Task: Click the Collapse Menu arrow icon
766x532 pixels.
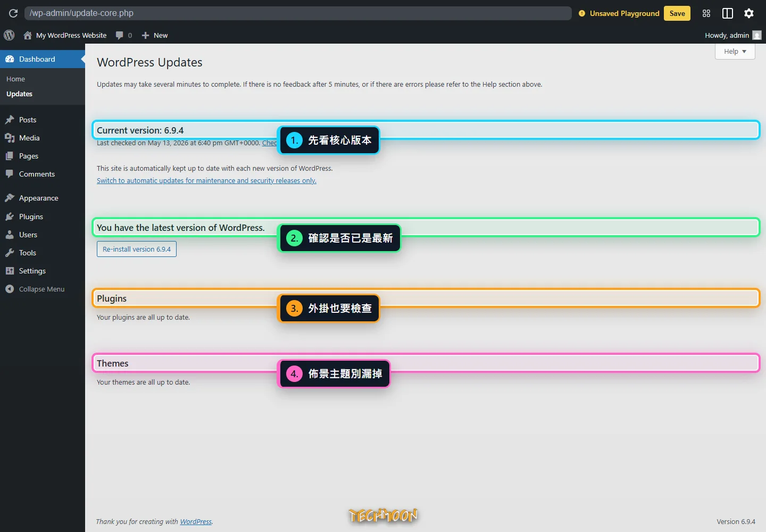Action: tap(10, 289)
